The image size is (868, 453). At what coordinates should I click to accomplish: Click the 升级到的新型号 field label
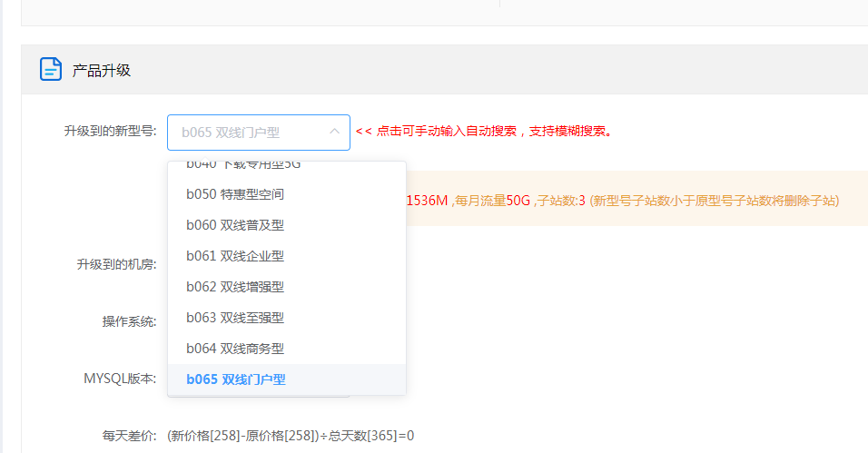click(111, 131)
